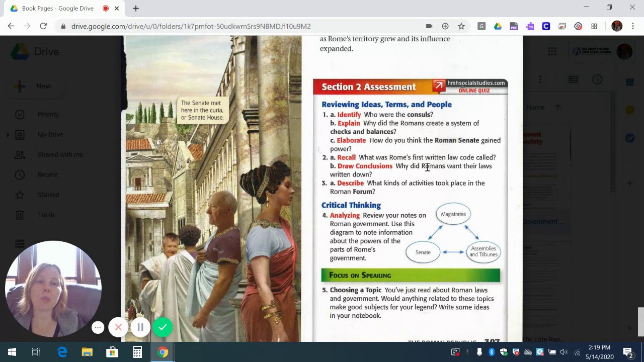The width and height of the screenshot is (644, 362).
Task: Open Recent in Drive sidebar
Action: click(48, 174)
